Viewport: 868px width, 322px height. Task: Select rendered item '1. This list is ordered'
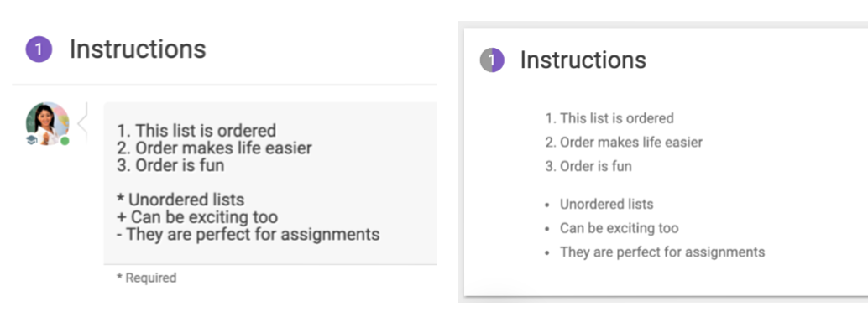609,118
